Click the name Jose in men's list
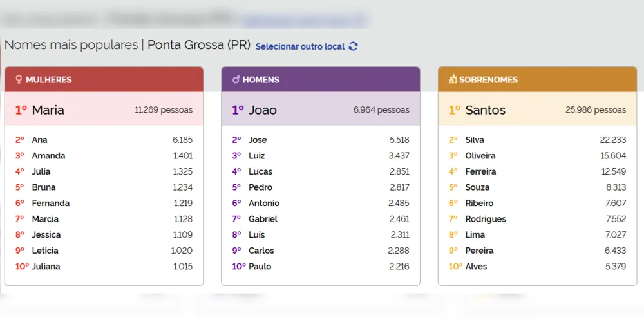The image size is (644, 322). pyautogui.click(x=258, y=140)
